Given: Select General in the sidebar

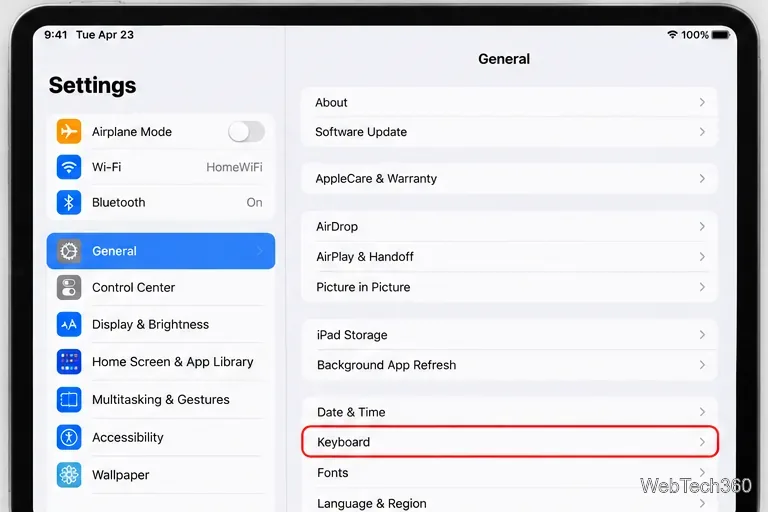Looking at the screenshot, I should [x=161, y=251].
